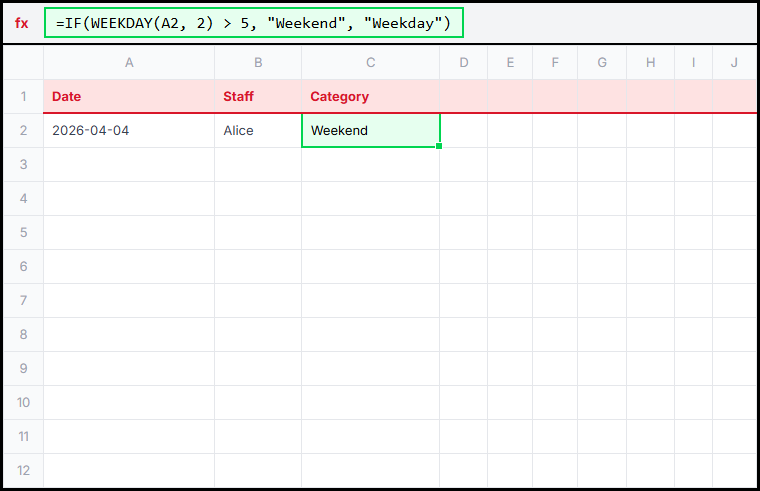Click the Date header cell

click(x=129, y=97)
